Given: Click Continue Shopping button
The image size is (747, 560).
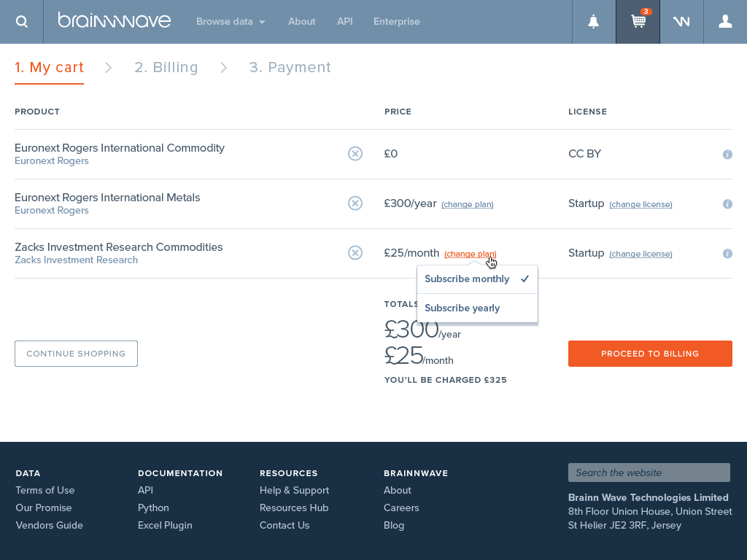Looking at the screenshot, I should click(76, 354).
